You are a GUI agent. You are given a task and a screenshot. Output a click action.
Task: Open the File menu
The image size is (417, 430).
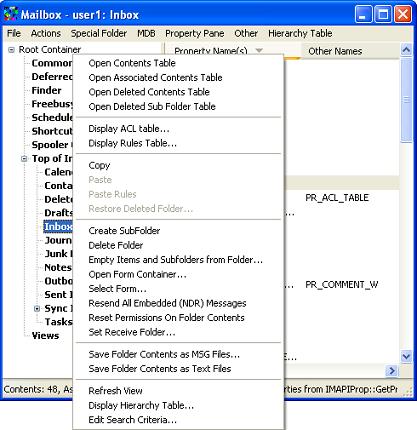pyautogui.click(x=14, y=33)
